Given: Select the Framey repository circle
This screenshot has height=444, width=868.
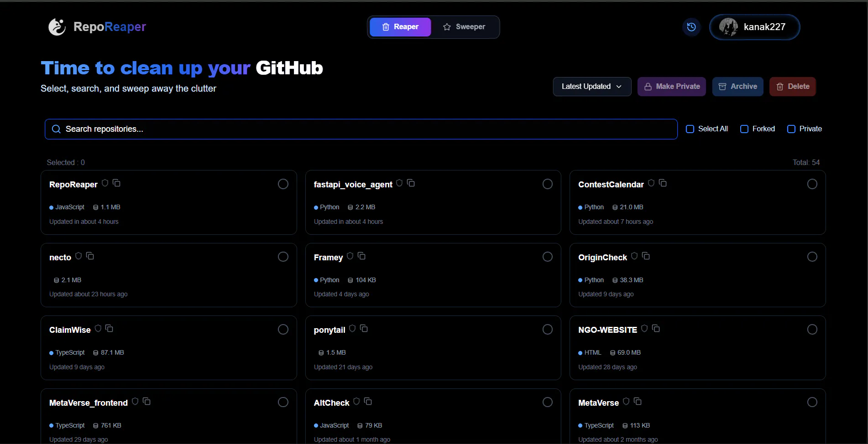Looking at the screenshot, I should [548, 257].
